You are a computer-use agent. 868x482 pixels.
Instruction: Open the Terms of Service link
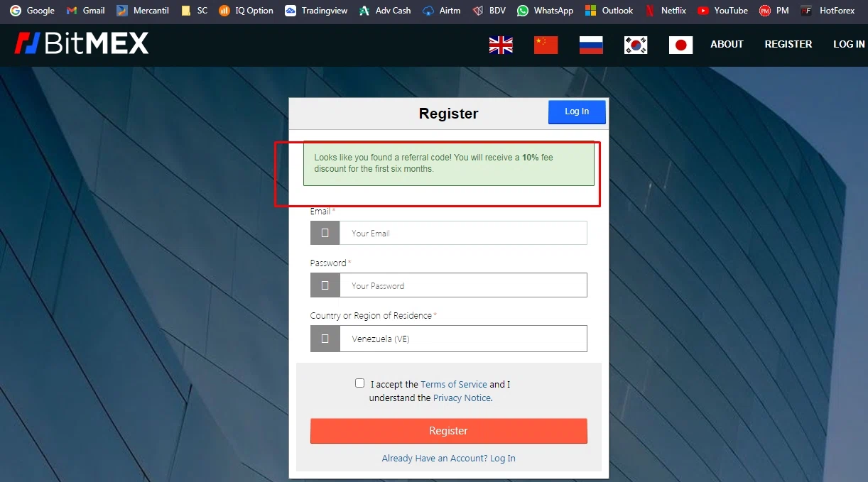(454, 384)
